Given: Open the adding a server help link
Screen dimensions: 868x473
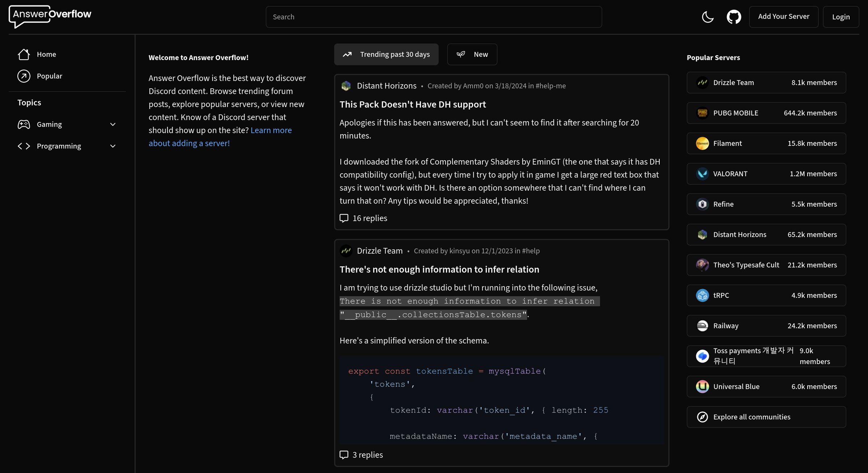Looking at the screenshot, I should click(x=189, y=143).
